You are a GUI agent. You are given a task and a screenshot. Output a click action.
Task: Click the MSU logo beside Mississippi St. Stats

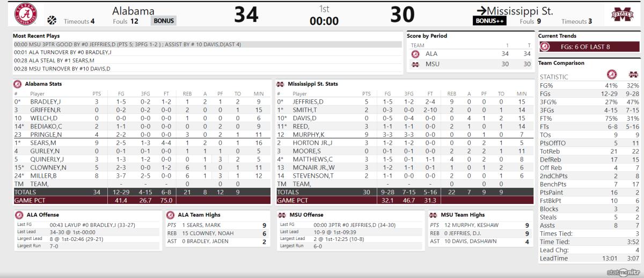coord(280,84)
